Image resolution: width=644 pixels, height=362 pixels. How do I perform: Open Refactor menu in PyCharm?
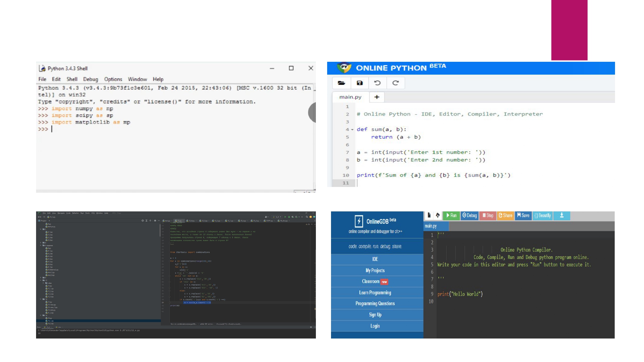point(76,213)
